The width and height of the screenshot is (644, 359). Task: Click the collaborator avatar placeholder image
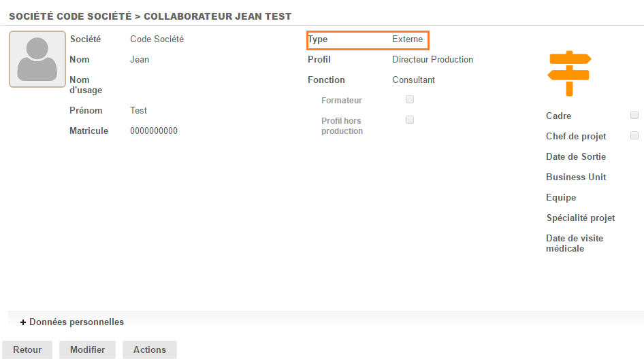(x=37, y=59)
